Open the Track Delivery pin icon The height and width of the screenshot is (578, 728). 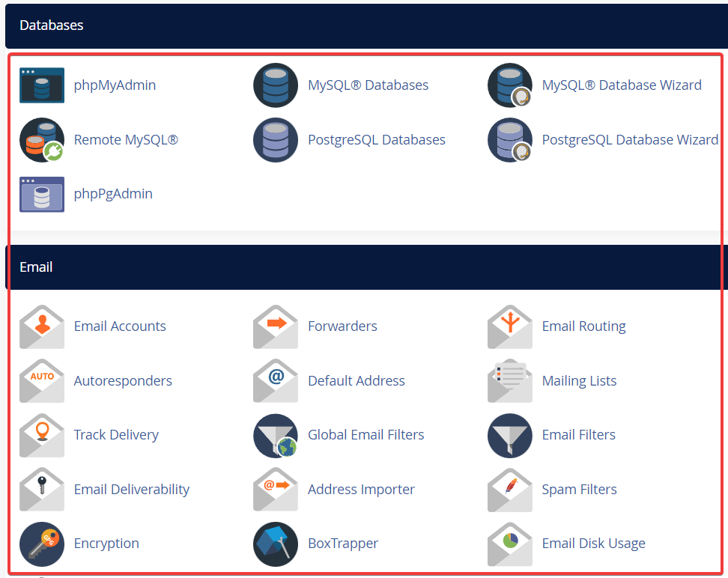click(x=42, y=435)
